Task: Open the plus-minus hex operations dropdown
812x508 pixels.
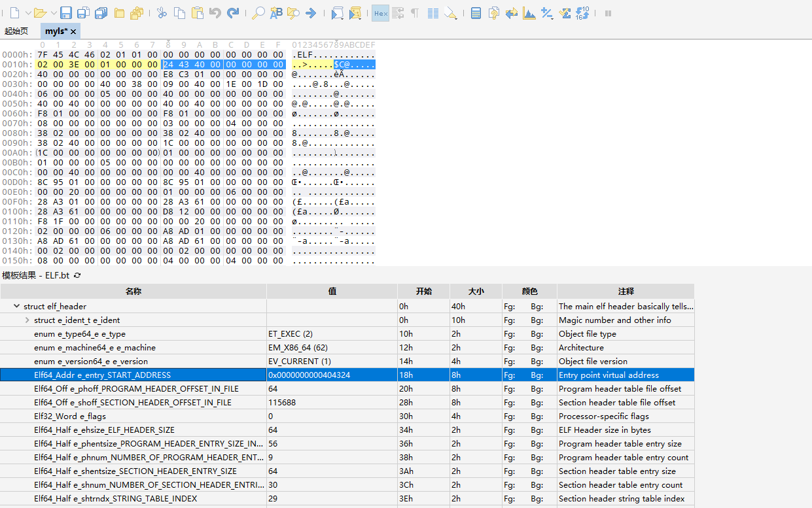Action: point(547,13)
